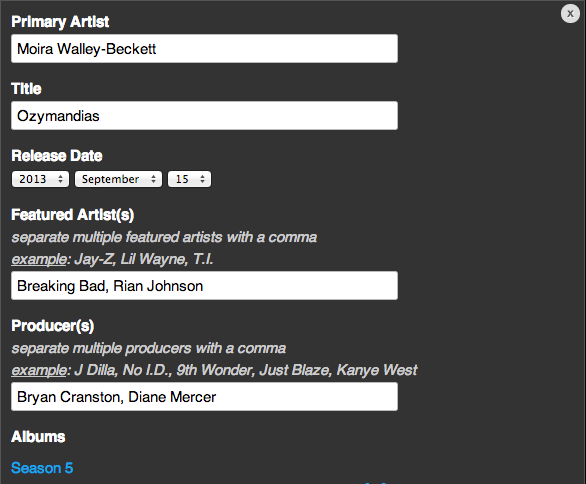Click the underlined example above Jay-Z
Screen dimensions: 586x484
[x=39, y=259]
